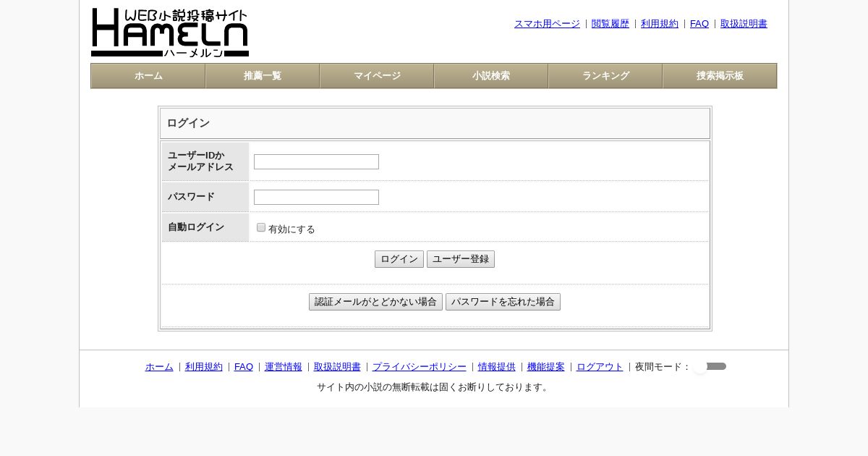The height and width of the screenshot is (456, 868).
Task: Open the 推薦一覧 navigation tab
Action: 263,76
